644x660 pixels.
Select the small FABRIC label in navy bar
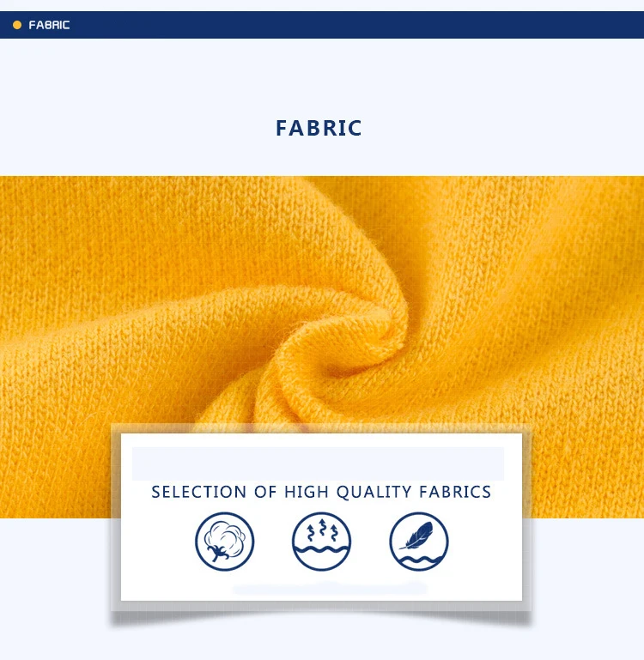[49, 25]
